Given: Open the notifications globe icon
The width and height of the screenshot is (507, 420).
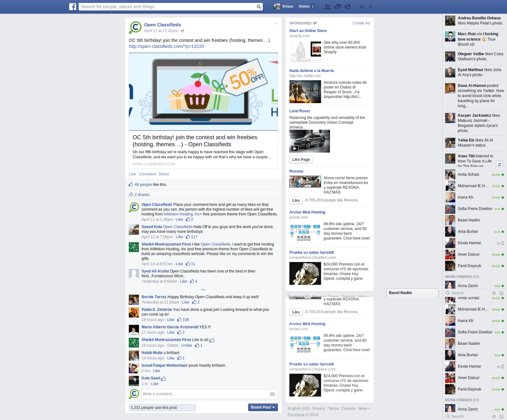Looking at the screenshot, I should point(347,7).
